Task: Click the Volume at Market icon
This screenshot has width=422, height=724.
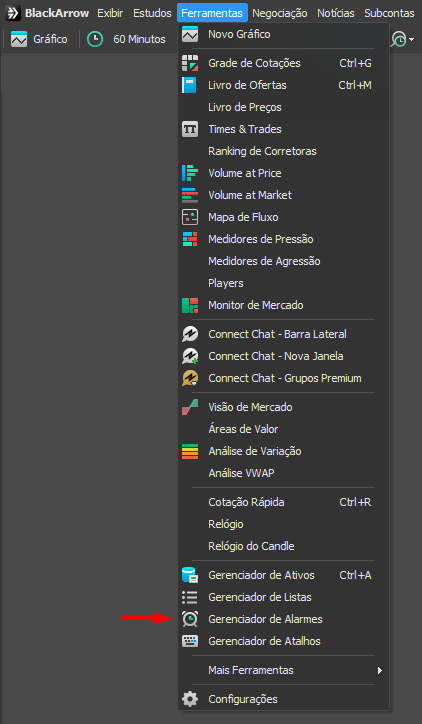Action: pyautogui.click(x=190, y=195)
